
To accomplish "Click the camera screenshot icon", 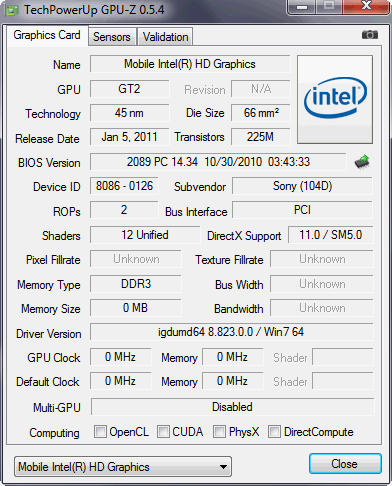I will (x=370, y=35).
